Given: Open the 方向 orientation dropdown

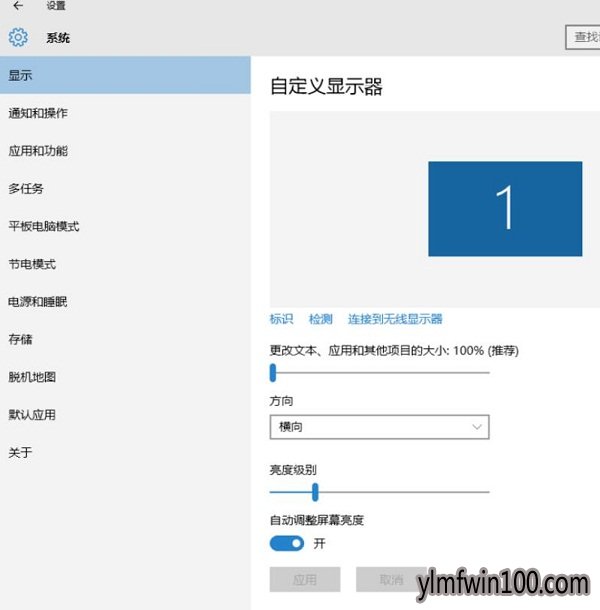Looking at the screenshot, I should (x=379, y=427).
